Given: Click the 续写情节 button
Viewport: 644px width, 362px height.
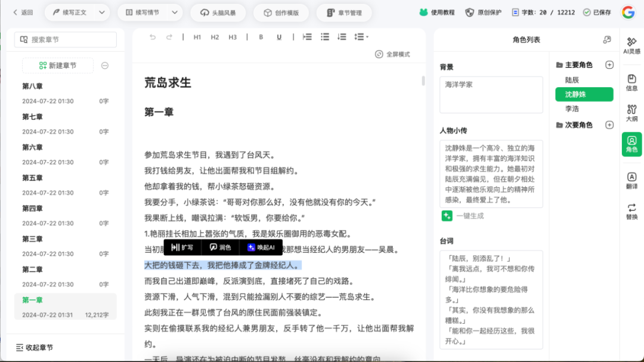Looking at the screenshot, I should (x=142, y=13).
